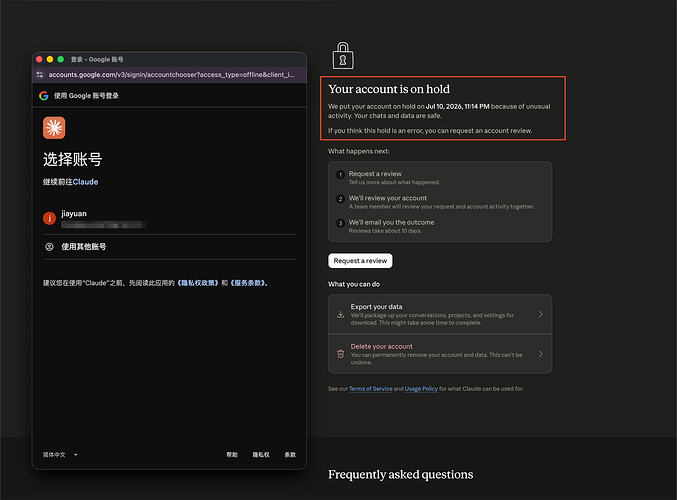This screenshot has width=677, height=500.
Task: Select the jiayuan Google account
Action: coord(169,218)
